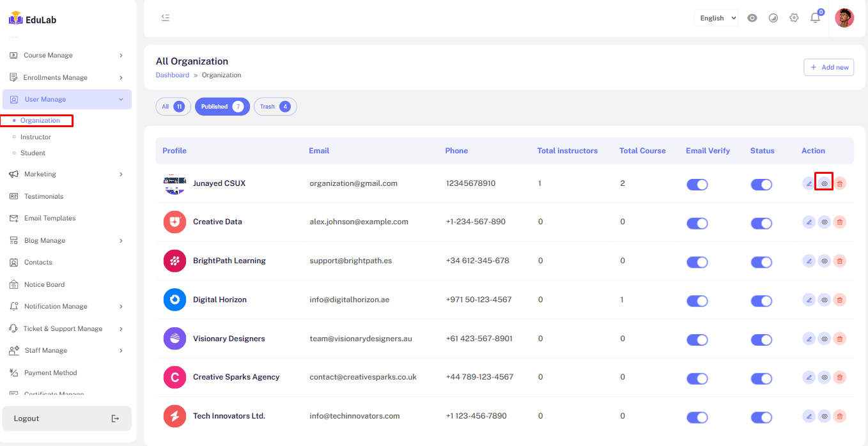Expand the Course Manage sidebar menu

[66, 56]
